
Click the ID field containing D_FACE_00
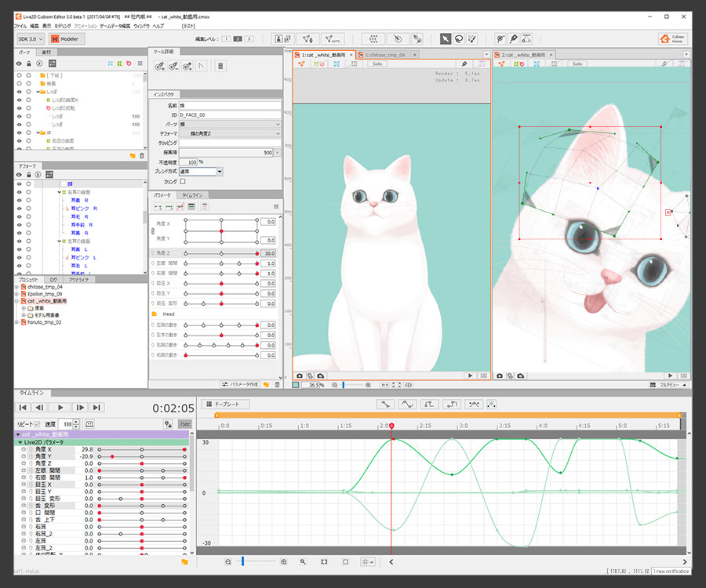[x=230, y=115]
